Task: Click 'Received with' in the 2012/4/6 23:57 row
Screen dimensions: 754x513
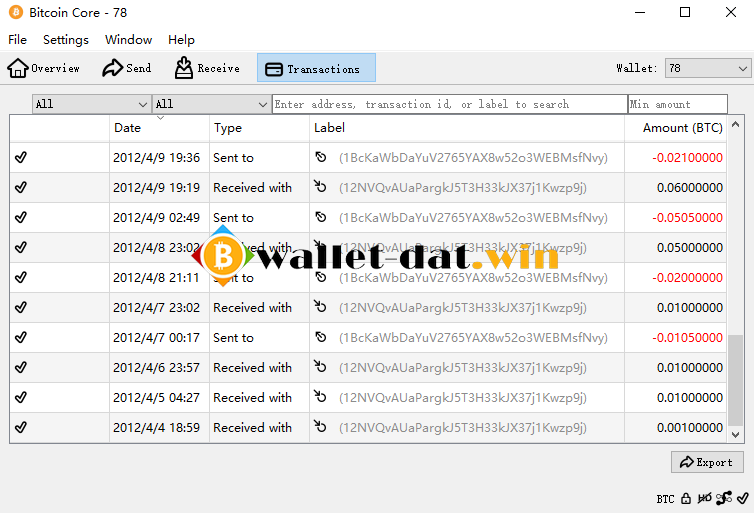Action: pos(252,368)
